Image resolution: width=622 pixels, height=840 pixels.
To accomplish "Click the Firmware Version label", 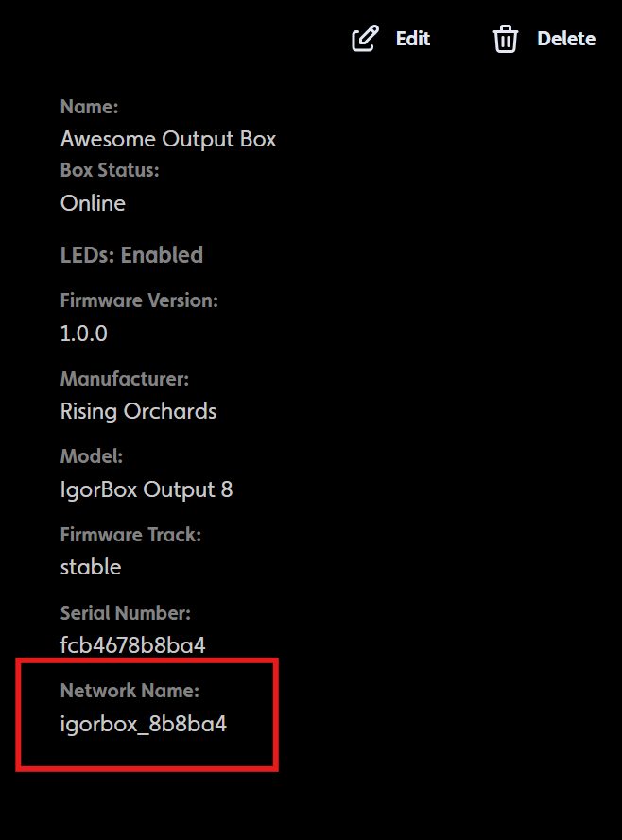I will [139, 300].
